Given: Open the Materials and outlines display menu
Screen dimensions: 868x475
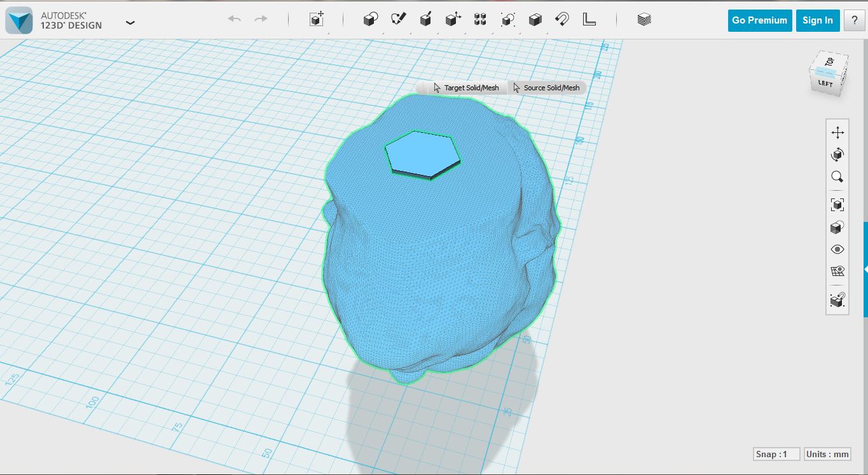Looking at the screenshot, I should pyautogui.click(x=837, y=227).
